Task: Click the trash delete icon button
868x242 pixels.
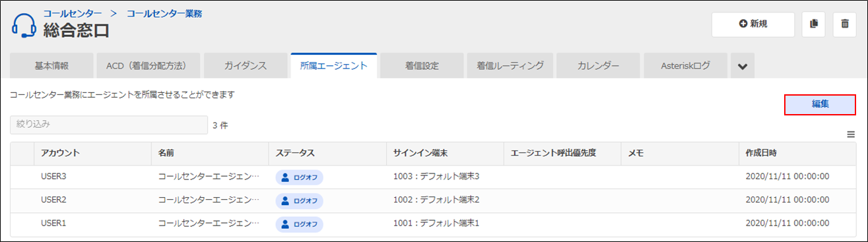Action: click(x=844, y=24)
